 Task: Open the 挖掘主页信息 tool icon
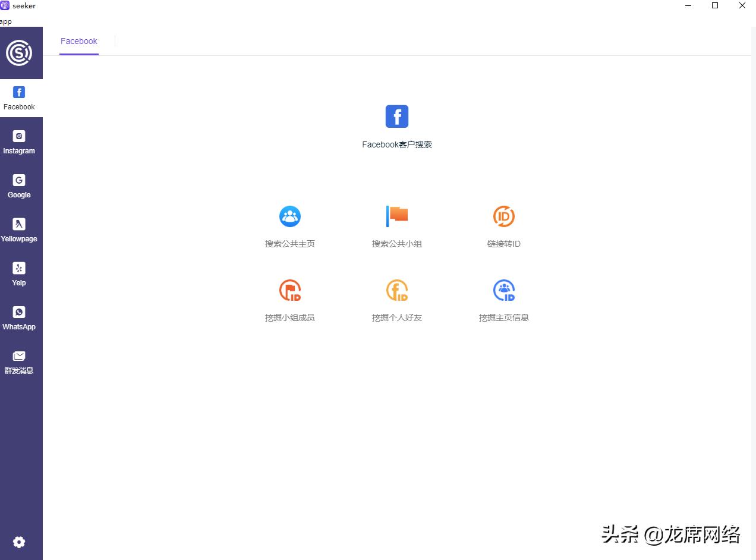[x=504, y=290]
